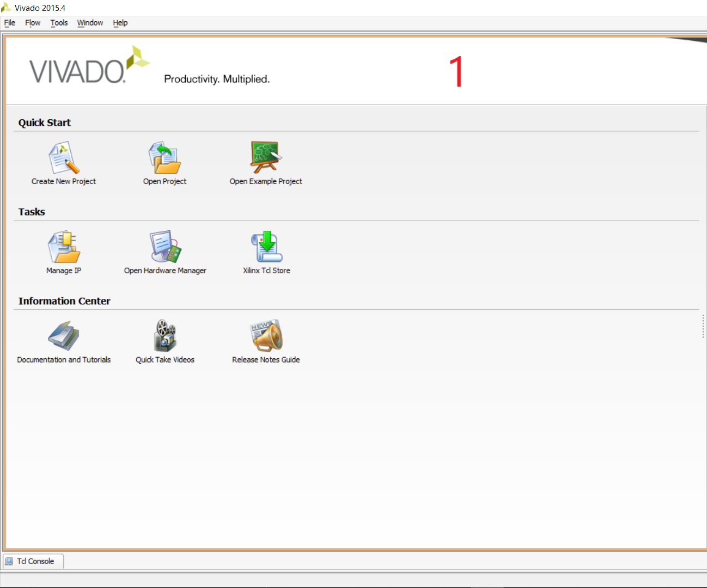The height and width of the screenshot is (588, 707).
Task: Click the Quick Take Videos camera icon
Action: (x=165, y=335)
